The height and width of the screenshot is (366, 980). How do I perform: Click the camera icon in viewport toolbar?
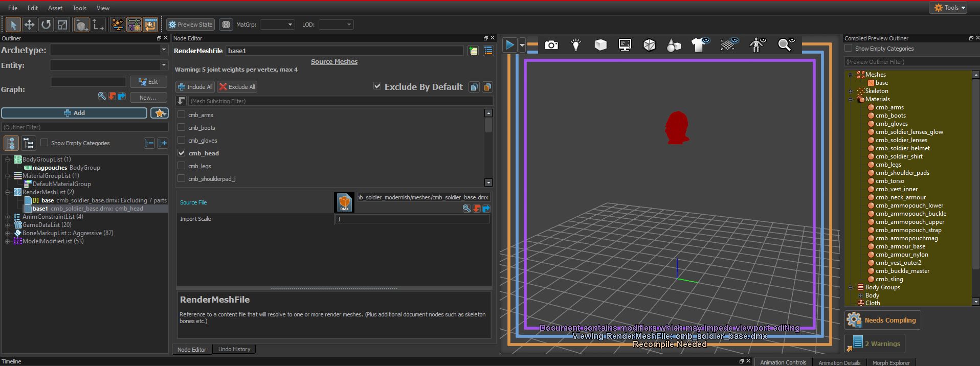(551, 45)
